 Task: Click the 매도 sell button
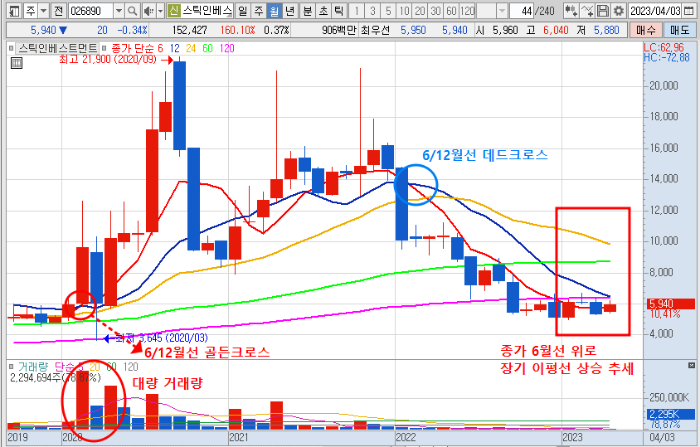coord(679,30)
